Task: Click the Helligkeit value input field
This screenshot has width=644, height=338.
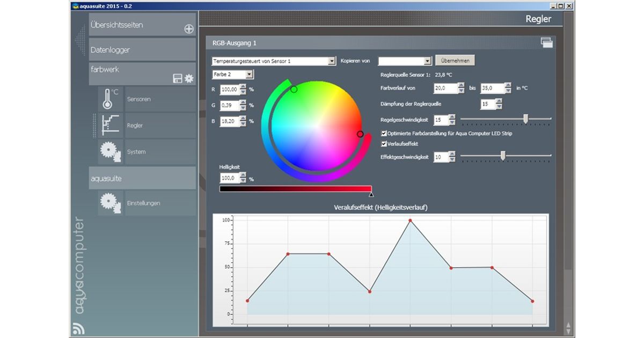Action: (229, 178)
